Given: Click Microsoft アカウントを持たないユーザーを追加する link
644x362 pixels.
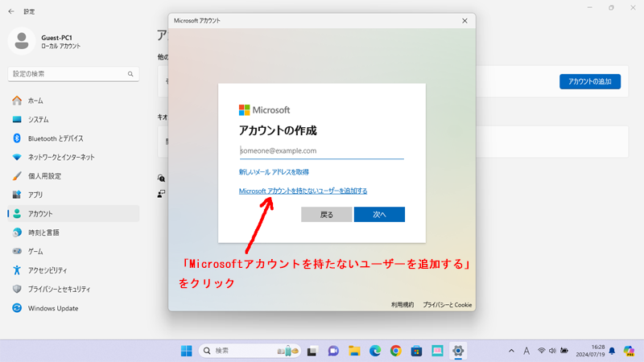Looking at the screenshot, I should (303, 191).
